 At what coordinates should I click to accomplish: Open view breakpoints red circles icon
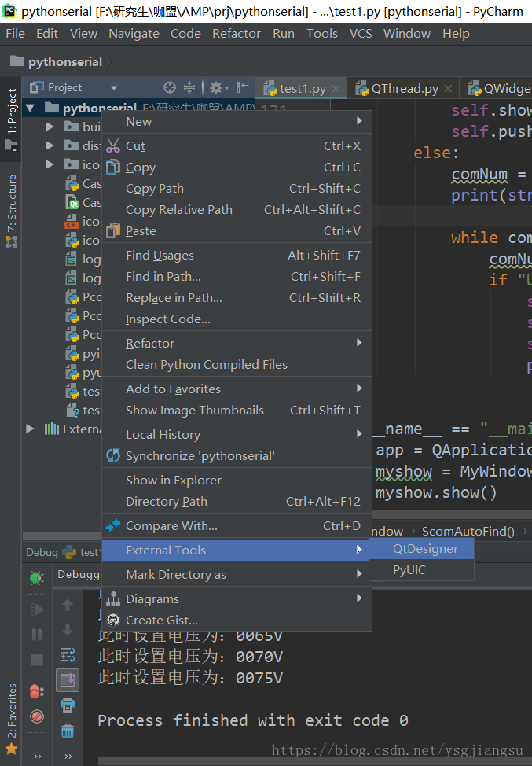(x=37, y=692)
